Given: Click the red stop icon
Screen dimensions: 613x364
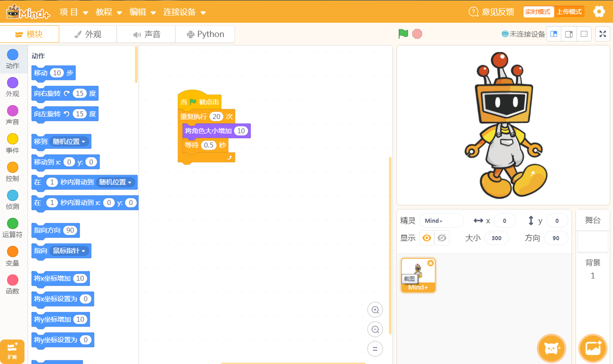Looking at the screenshot, I should point(417,34).
